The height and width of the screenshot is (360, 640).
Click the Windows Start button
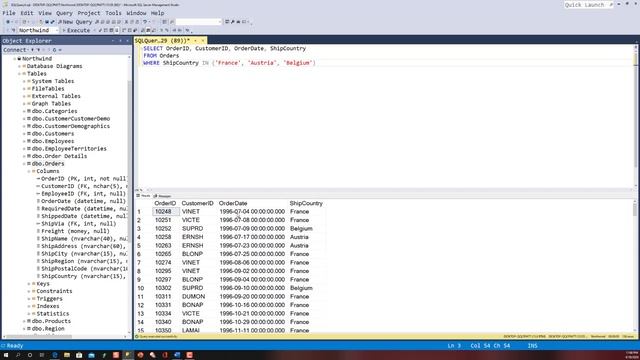pos(6,355)
